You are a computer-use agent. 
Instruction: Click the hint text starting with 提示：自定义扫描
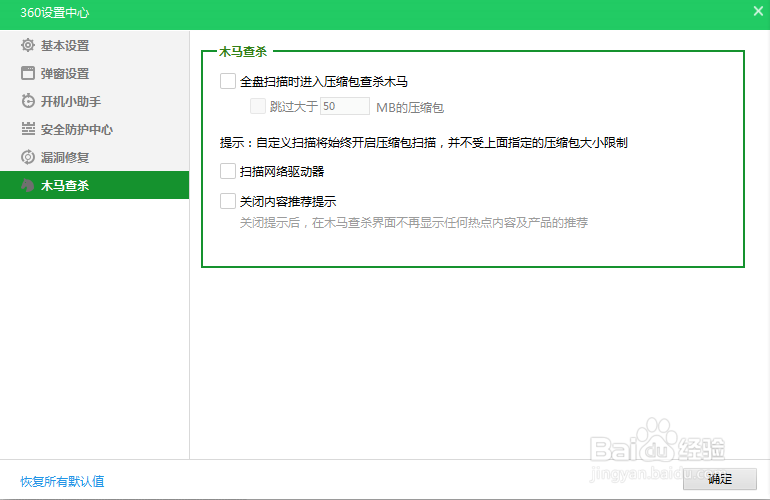424,143
